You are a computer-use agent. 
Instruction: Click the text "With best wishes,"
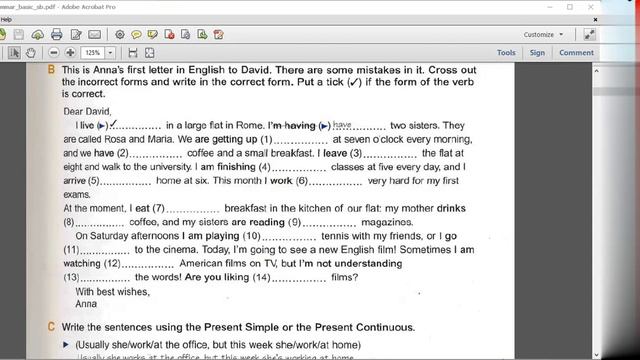coord(113,292)
